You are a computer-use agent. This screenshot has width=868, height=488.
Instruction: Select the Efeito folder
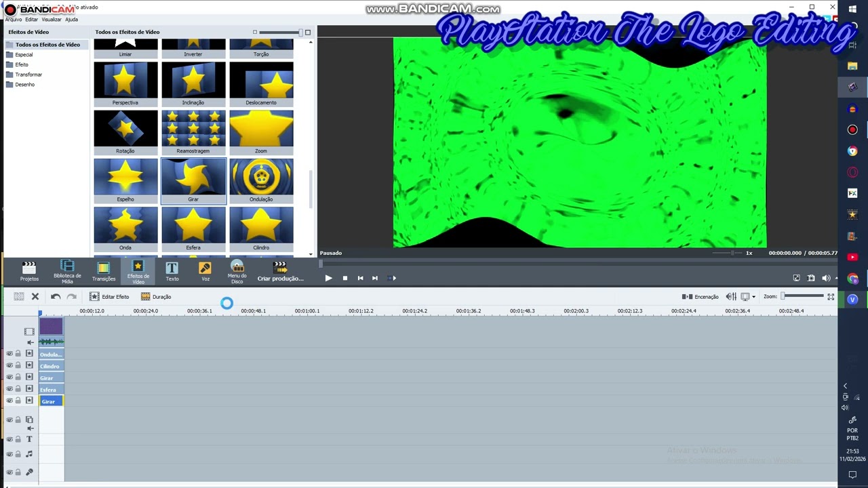18,64
